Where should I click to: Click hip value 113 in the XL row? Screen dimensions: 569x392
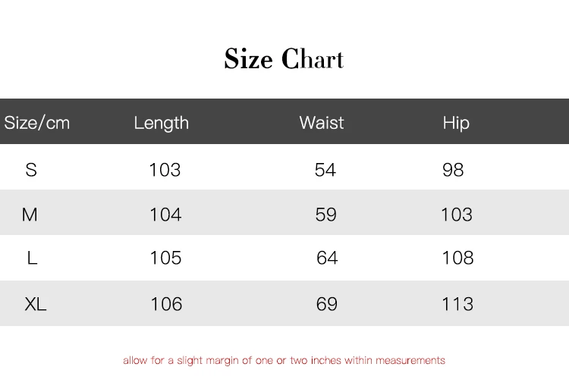click(457, 304)
